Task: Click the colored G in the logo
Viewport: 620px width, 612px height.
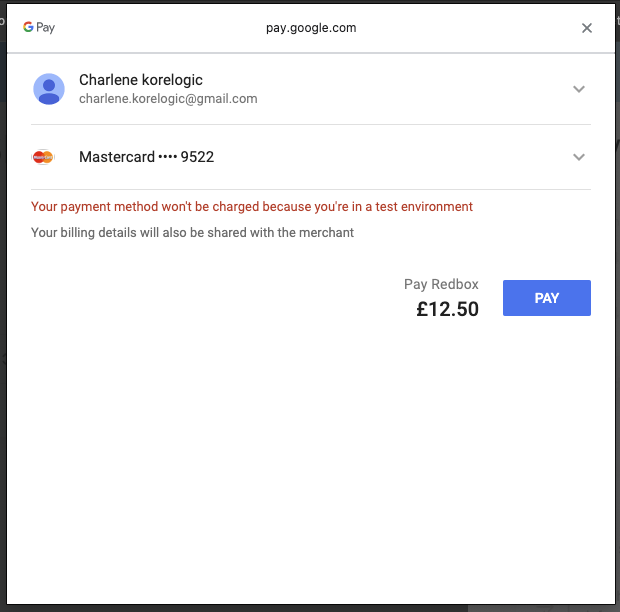Action: [29, 28]
